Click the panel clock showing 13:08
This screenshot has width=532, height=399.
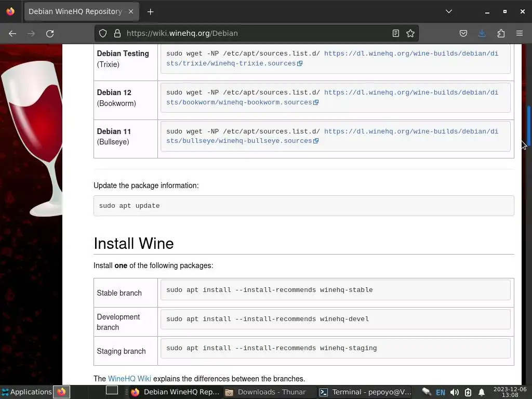(510, 392)
